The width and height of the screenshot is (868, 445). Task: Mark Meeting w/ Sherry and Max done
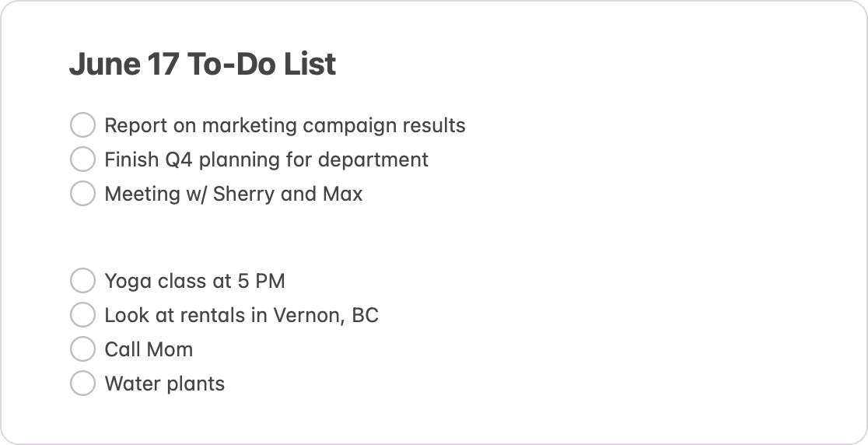click(x=82, y=194)
